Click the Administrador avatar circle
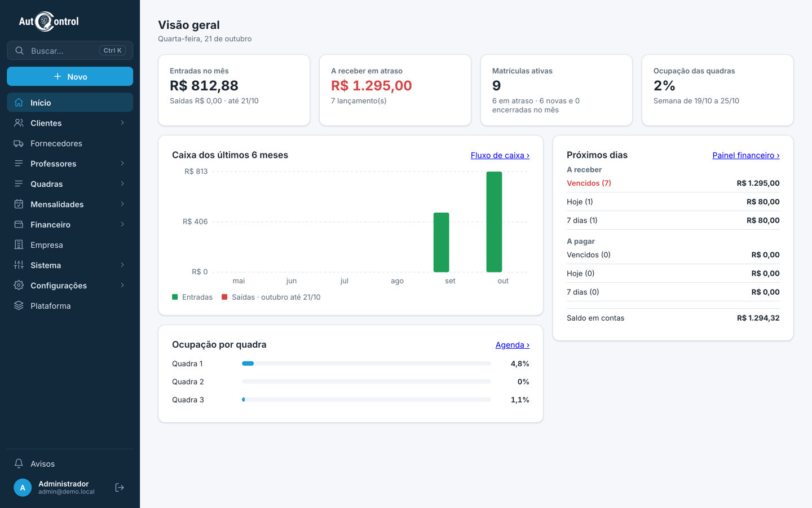This screenshot has width=812, height=508. [23, 488]
